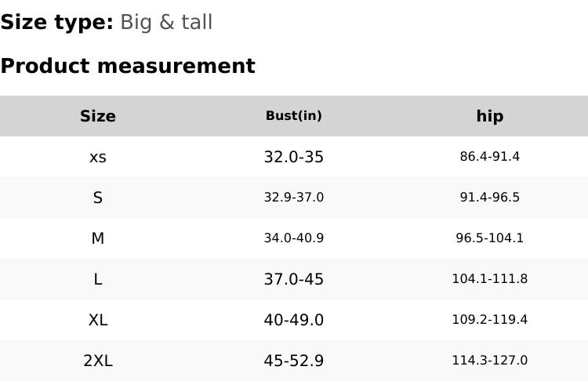
Task: Select hip measurement 104.1-111.8
Action: coord(490,279)
